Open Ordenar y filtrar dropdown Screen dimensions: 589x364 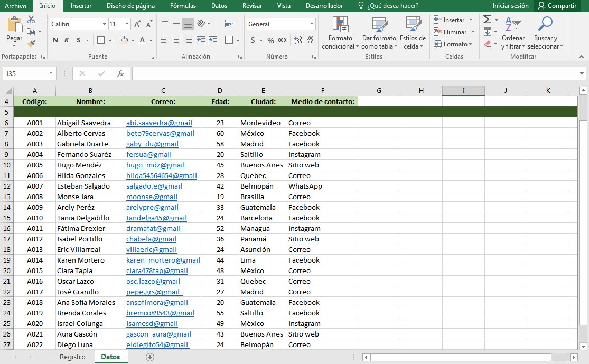pyautogui.click(x=513, y=33)
